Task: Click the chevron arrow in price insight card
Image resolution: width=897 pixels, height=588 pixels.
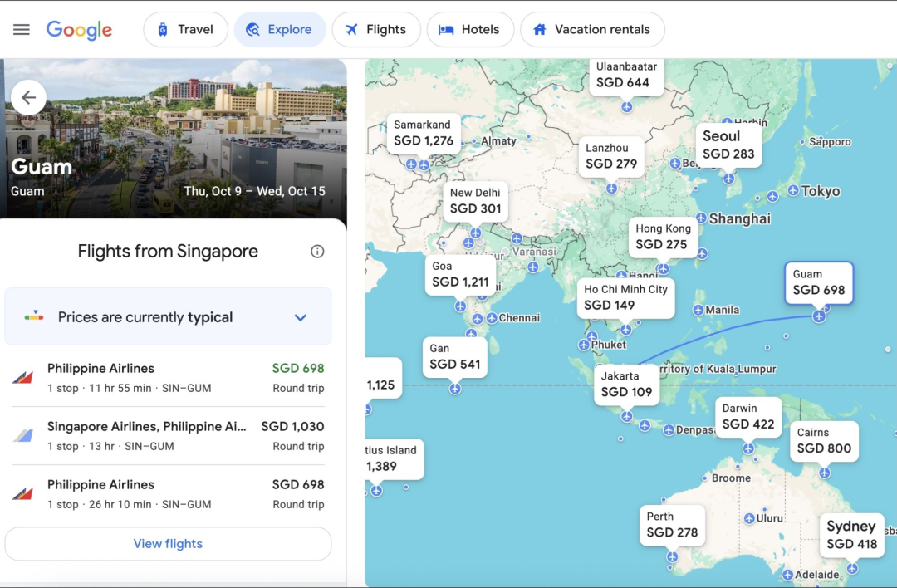Action: pyautogui.click(x=301, y=317)
